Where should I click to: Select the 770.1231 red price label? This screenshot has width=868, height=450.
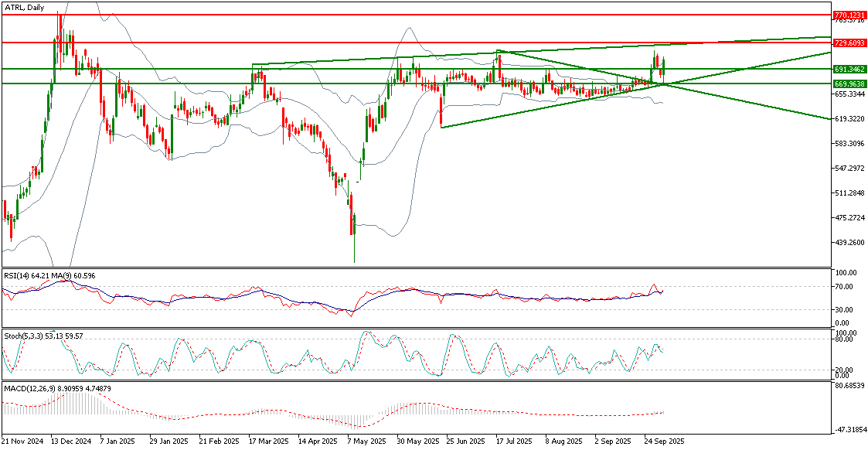849,15
